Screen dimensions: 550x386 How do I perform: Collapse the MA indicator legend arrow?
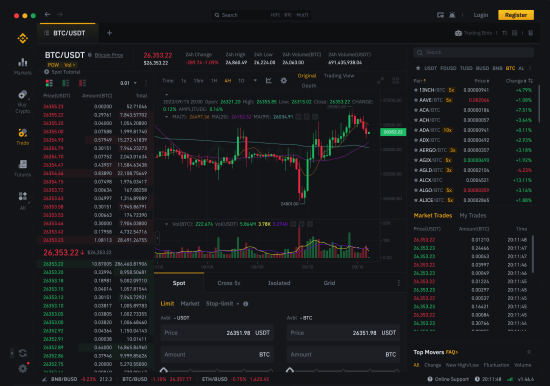coord(167,117)
